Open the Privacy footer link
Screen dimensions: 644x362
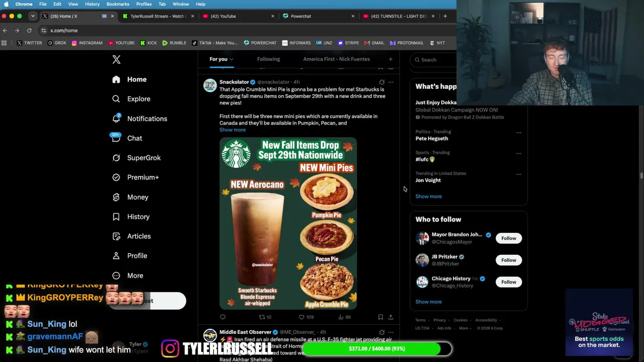tap(440, 320)
